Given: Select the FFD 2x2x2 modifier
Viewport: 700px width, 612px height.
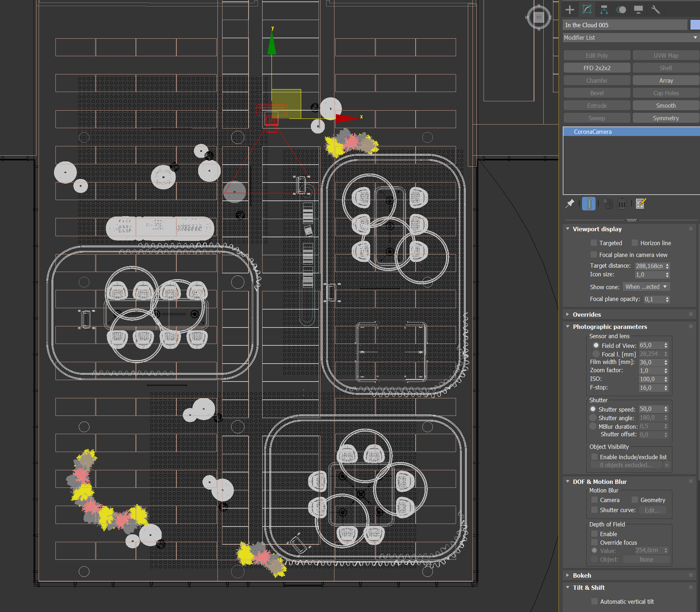Looking at the screenshot, I should pos(596,68).
